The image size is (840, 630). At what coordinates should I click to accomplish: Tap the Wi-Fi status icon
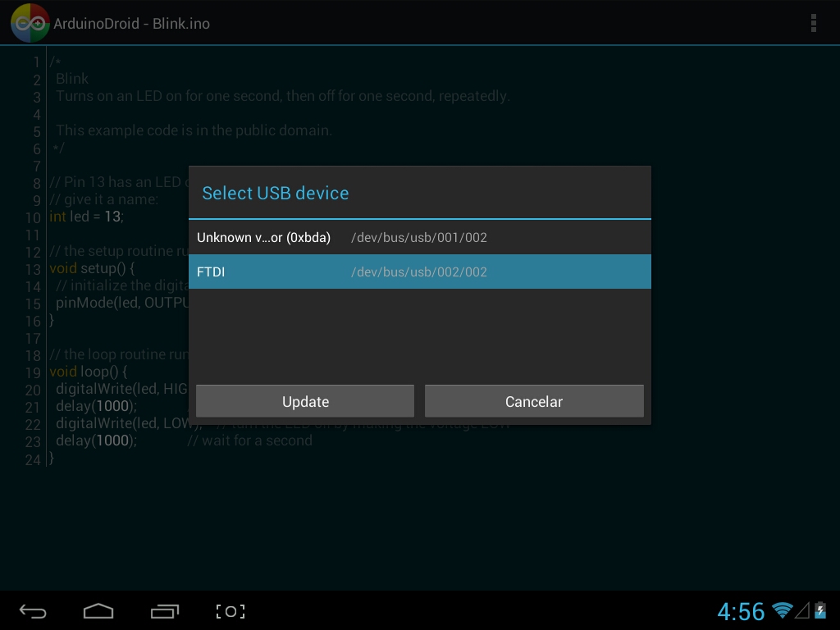tap(783, 610)
